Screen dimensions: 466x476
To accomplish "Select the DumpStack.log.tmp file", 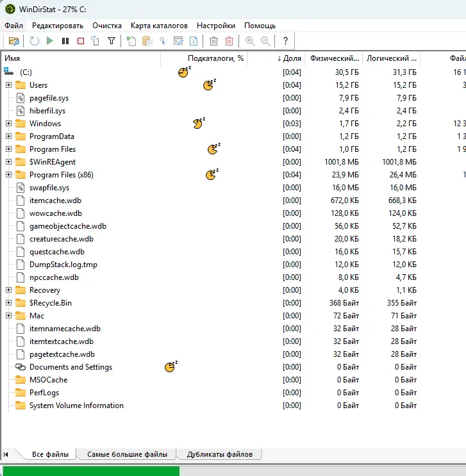I will point(63,265).
